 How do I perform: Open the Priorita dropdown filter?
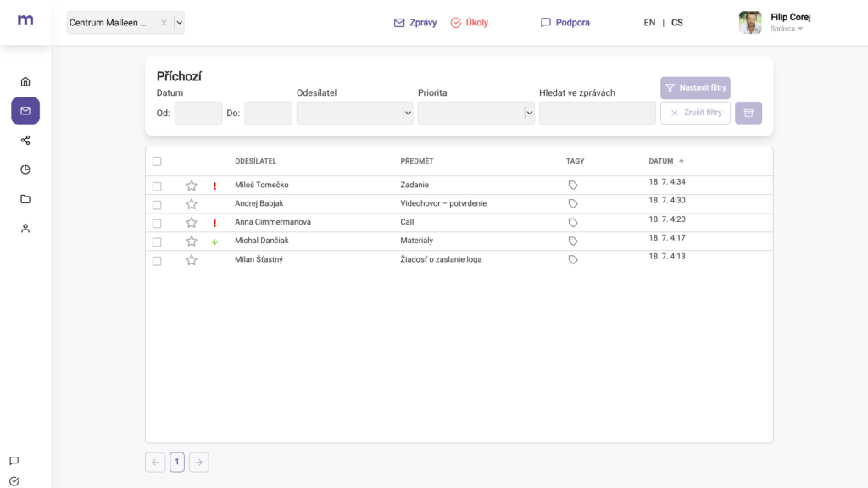tap(476, 113)
